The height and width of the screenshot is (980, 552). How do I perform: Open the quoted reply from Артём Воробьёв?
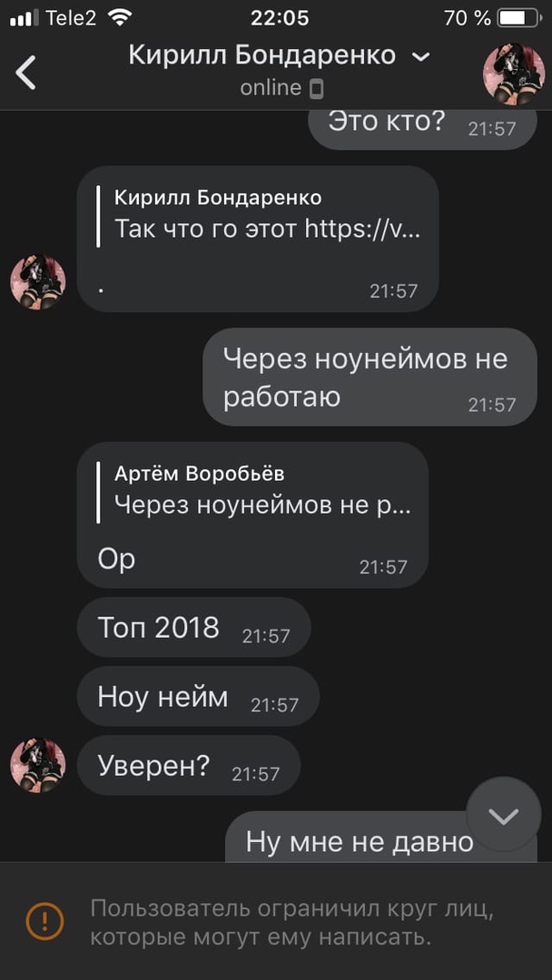tap(253, 491)
